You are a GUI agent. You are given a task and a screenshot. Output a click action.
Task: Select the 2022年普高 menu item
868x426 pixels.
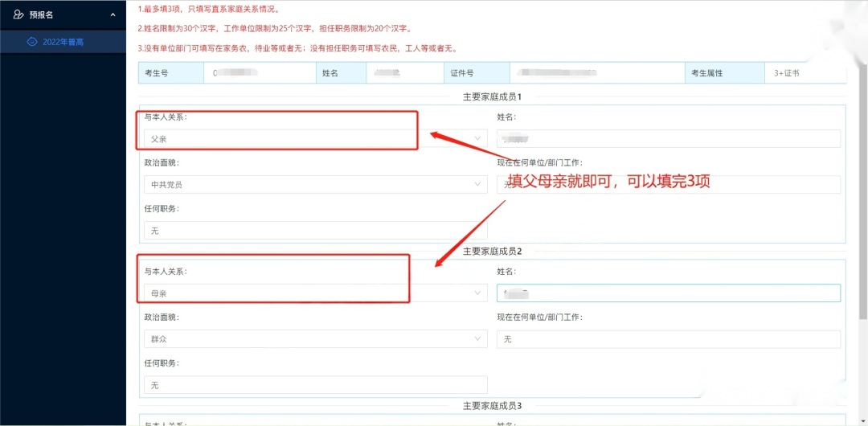pyautogui.click(x=63, y=41)
